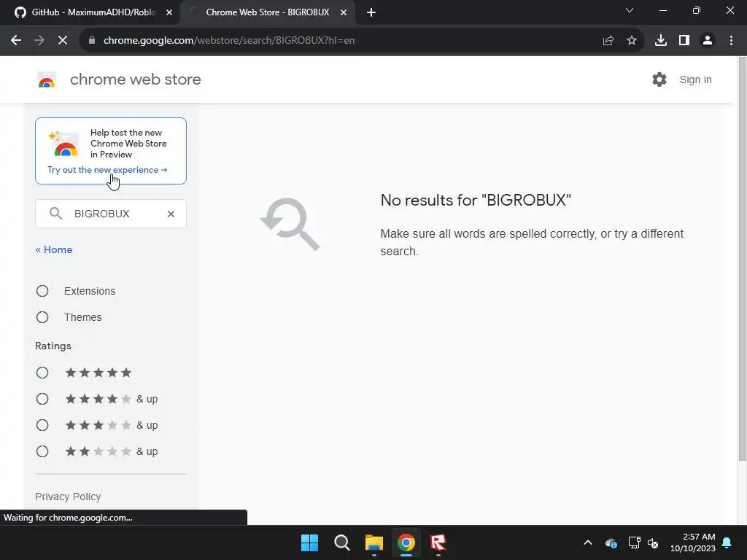Filter by three stars & up

(42, 425)
